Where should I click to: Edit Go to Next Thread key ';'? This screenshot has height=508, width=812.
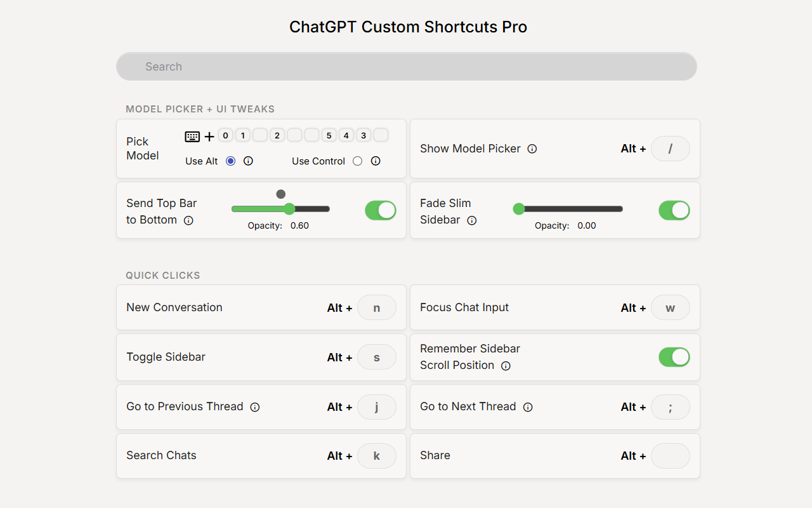(671, 407)
